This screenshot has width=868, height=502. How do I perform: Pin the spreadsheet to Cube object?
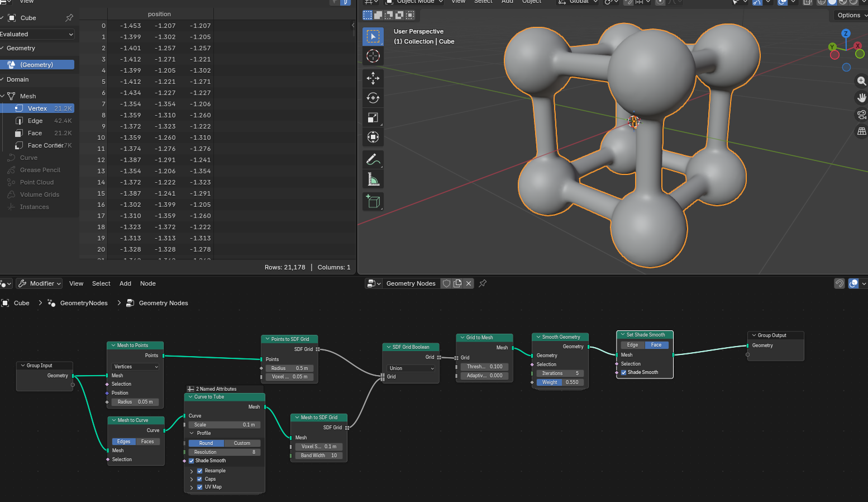[69, 18]
